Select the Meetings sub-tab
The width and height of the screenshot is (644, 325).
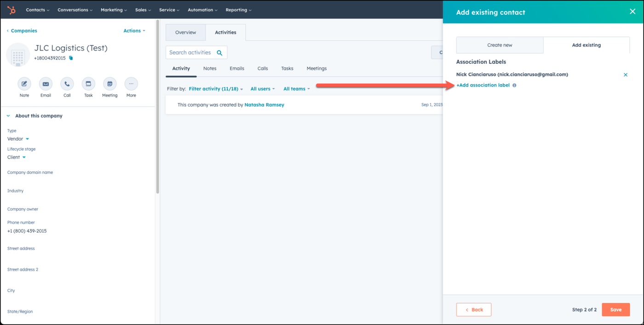tap(316, 68)
